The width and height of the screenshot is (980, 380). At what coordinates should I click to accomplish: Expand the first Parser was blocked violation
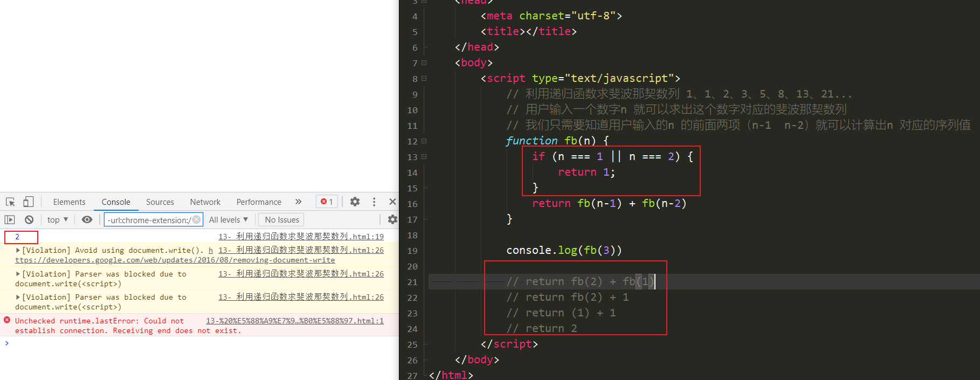click(18, 274)
